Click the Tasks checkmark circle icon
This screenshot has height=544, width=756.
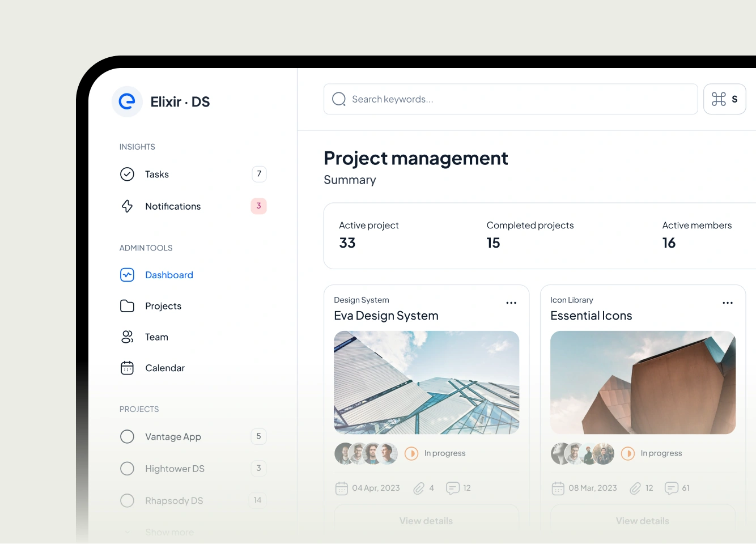127,174
